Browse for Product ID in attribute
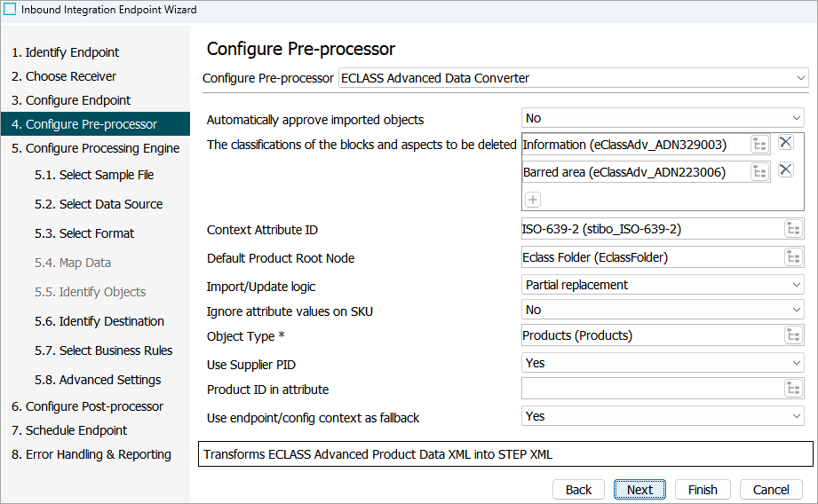818x504 pixels. [x=793, y=389]
